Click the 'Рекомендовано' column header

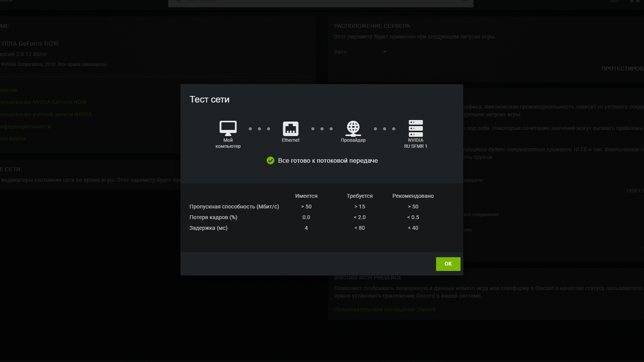[413, 196]
